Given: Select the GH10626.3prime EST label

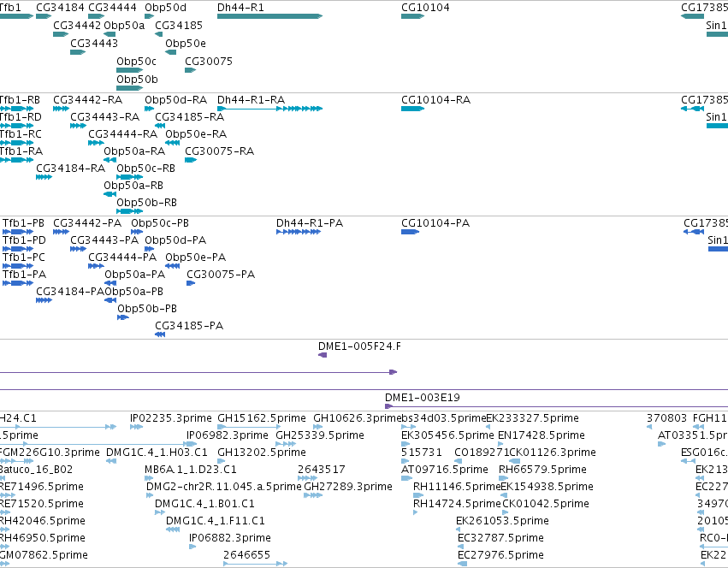Looking at the screenshot, I should pos(357,419).
